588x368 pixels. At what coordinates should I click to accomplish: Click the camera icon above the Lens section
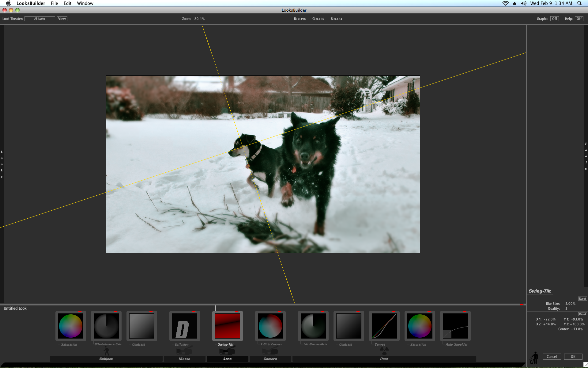click(227, 351)
